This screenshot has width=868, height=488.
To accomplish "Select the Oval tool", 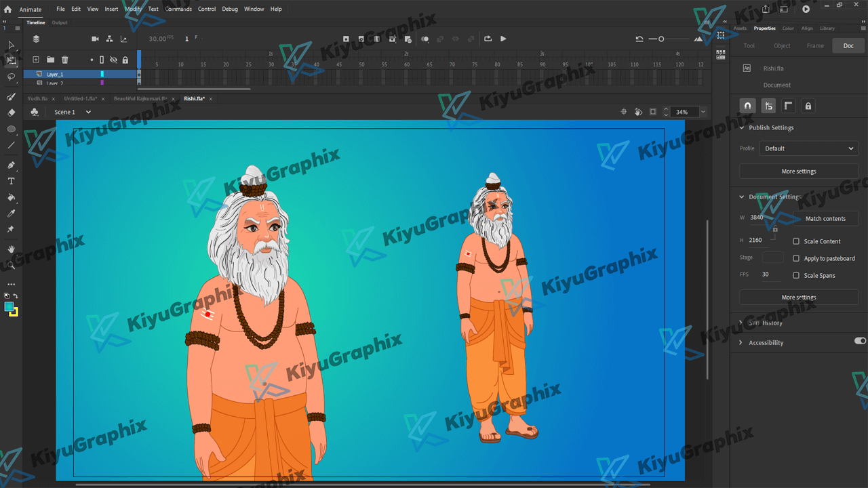I will pyautogui.click(x=11, y=129).
